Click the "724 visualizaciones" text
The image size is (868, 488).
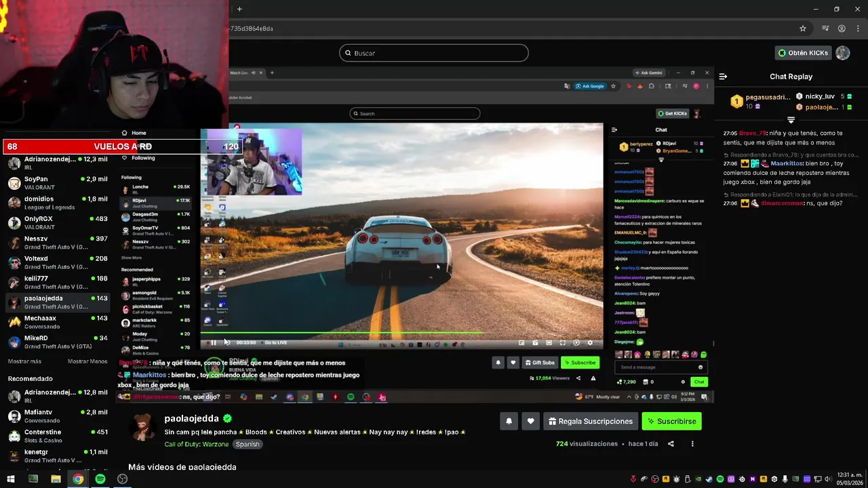(x=587, y=444)
